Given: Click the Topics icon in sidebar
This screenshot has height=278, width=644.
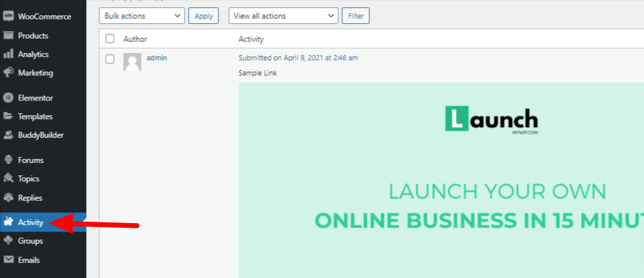Looking at the screenshot, I should coord(8,178).
